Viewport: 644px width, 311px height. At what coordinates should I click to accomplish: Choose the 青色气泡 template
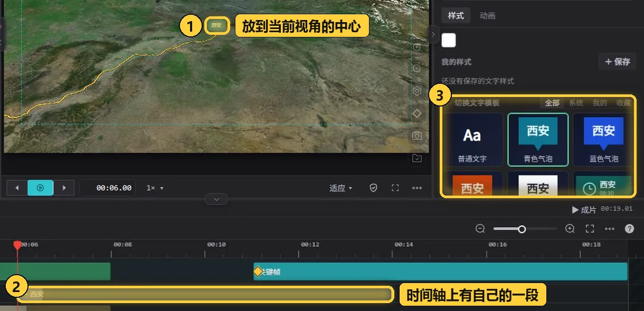538,140
